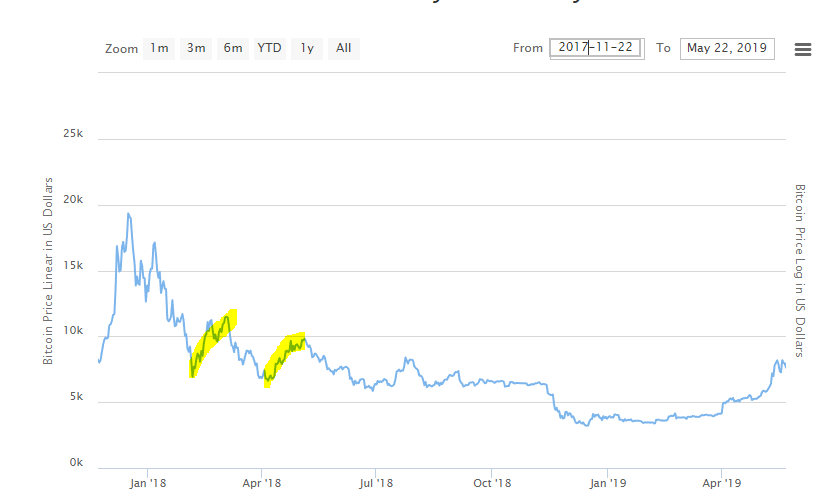Click the 0k y-axis label
This screenshot has width=826, height=502.
[76, 462]
